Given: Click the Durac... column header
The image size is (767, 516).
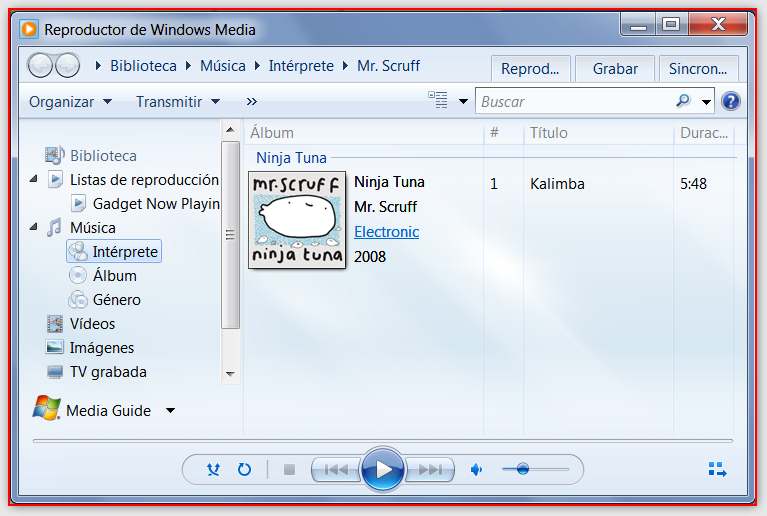Looking at the screenshot, I should 704,133.
